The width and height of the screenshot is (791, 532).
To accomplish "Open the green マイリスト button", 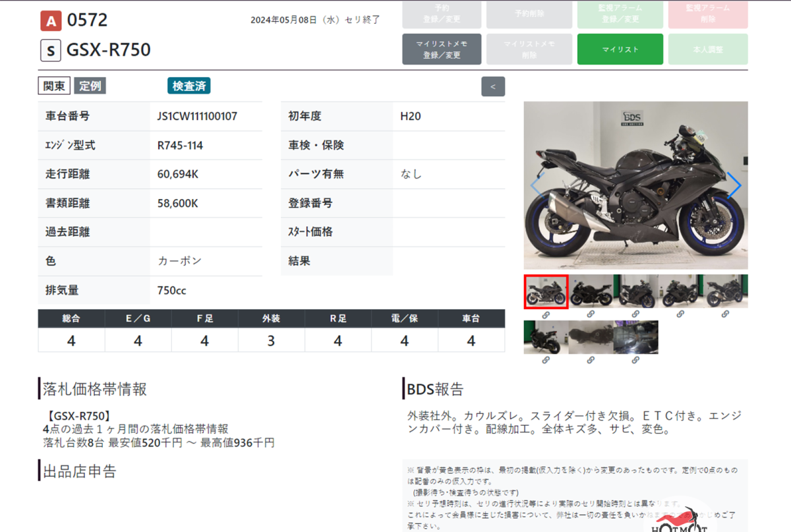I will pos(620,49).
